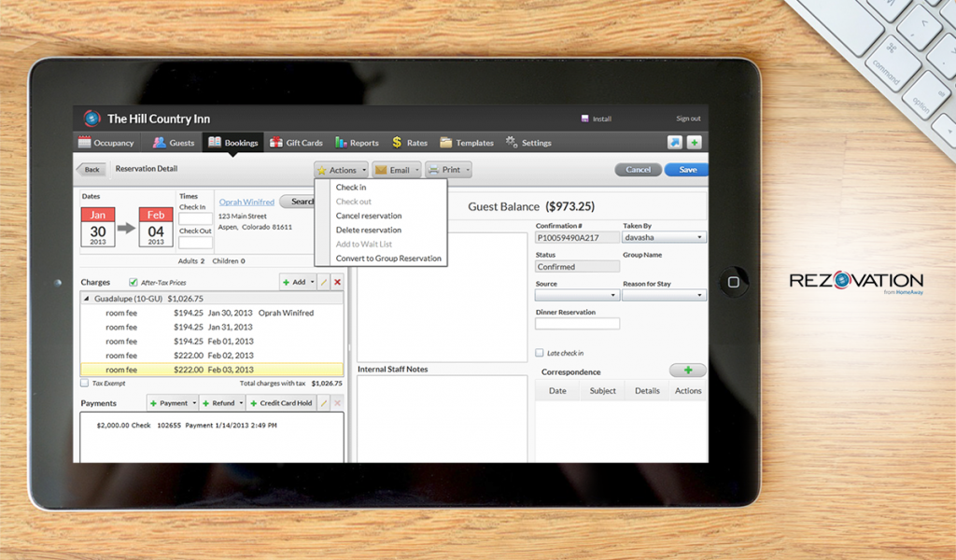This screenshot has height=560, width=956.
Task: Enable the Tax Exempt checkbox
Action: (85, 383)
